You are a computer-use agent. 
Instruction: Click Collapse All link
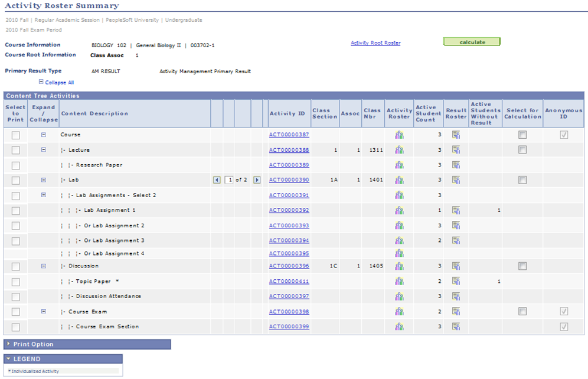coord(59,83)
